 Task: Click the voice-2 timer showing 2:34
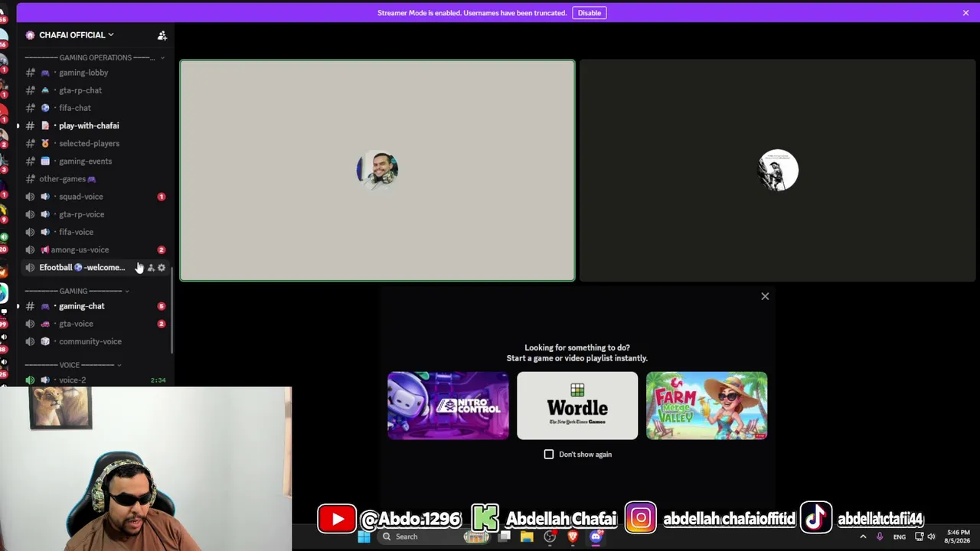pyautogui.click(x=158, y=380)
